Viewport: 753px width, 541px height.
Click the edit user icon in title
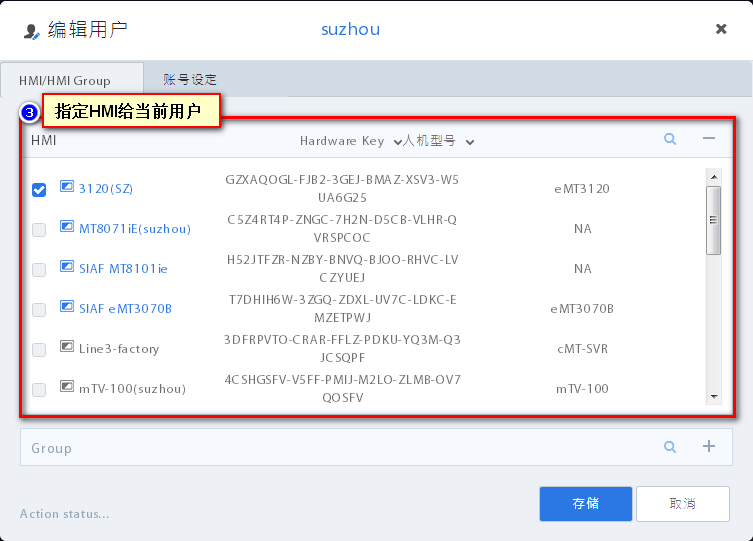(31, 30)
